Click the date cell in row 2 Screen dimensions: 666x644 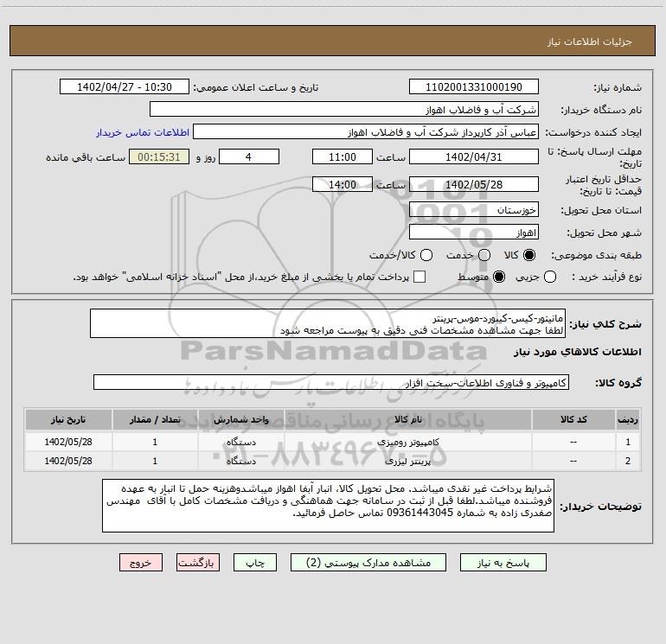[68, 461]
